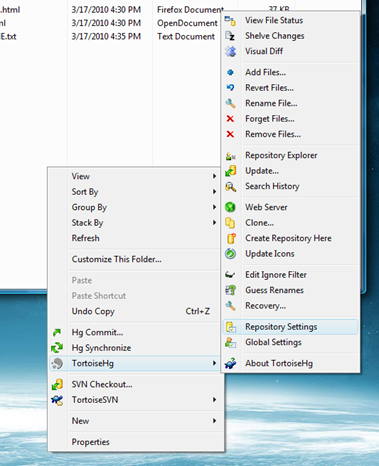Image resolution: width=379 pixels, height=466 pixels.
Task: Choose Web Server text entry
Action: (x=266, y=207)
